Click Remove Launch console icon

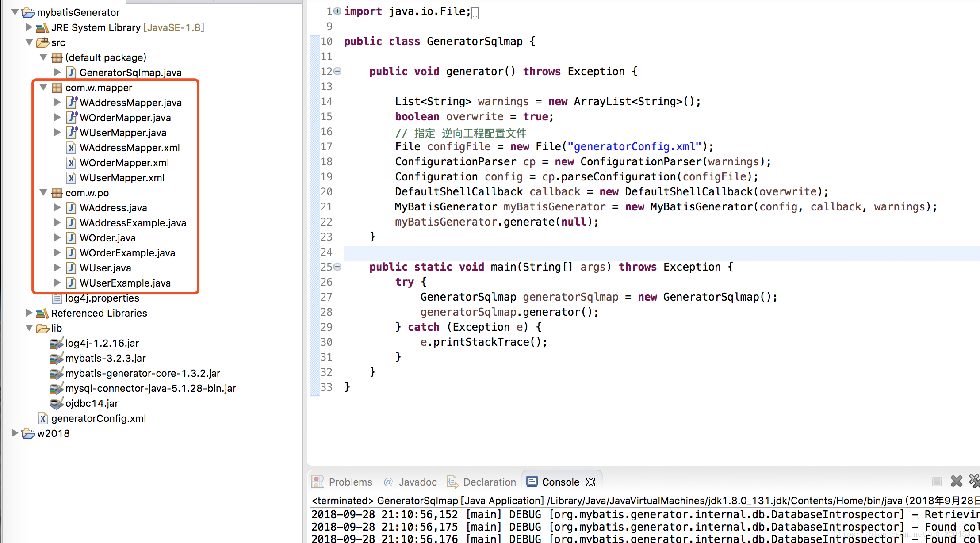click(957, 481)
